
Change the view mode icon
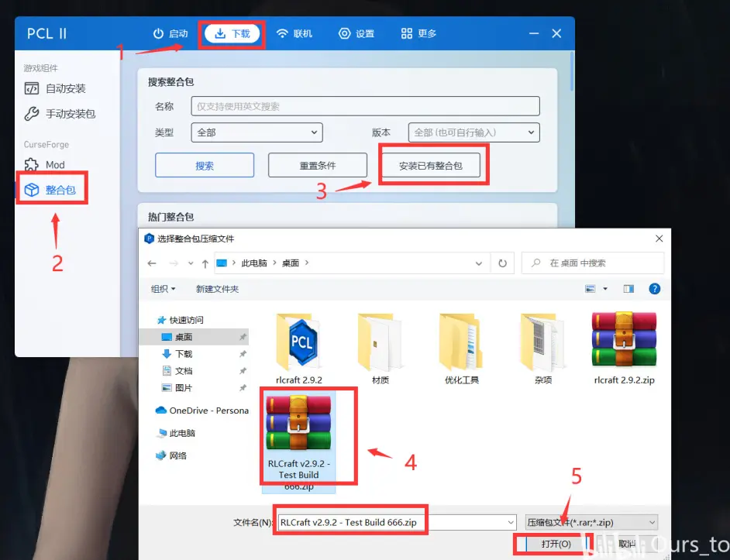[591, 289]
